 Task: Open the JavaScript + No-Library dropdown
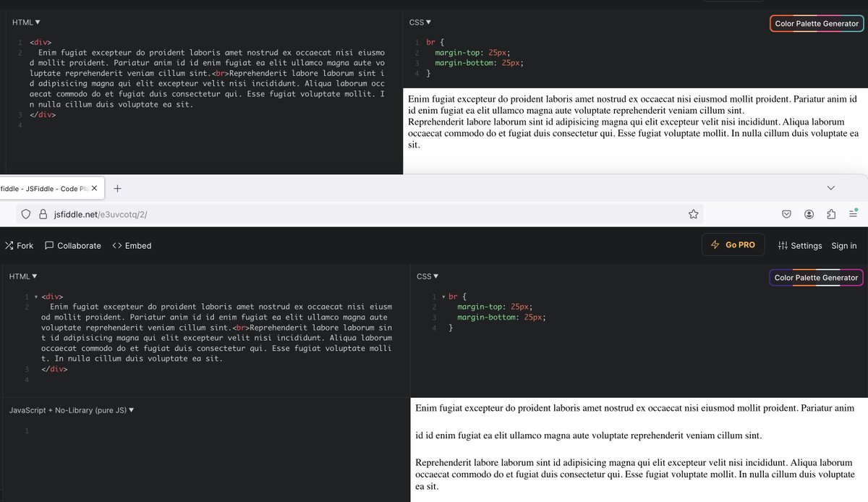(x=72, y=410)
